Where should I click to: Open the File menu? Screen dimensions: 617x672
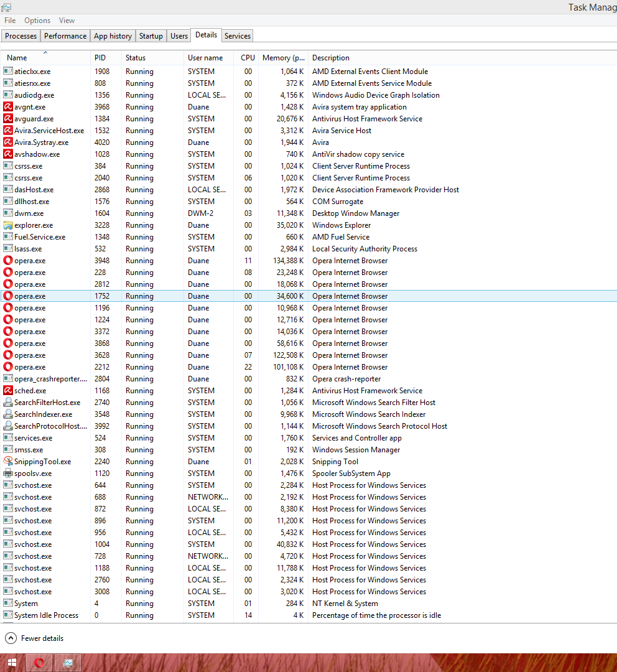click(10, 21)
